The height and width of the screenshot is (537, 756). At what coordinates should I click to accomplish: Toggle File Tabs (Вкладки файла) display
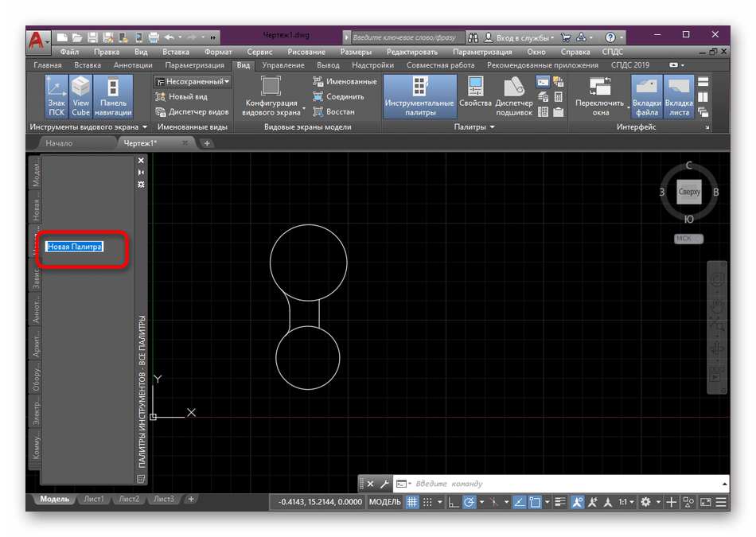tap(647, 95)
